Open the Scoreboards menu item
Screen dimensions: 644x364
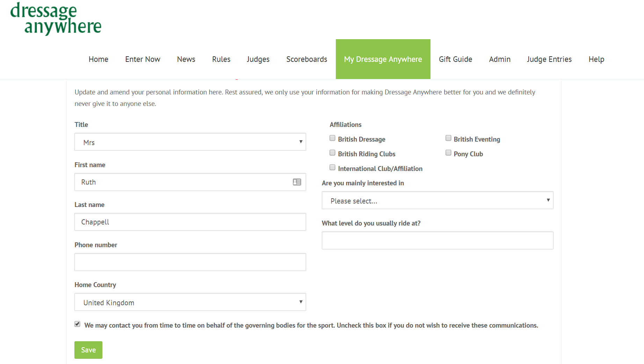(307, 59)
